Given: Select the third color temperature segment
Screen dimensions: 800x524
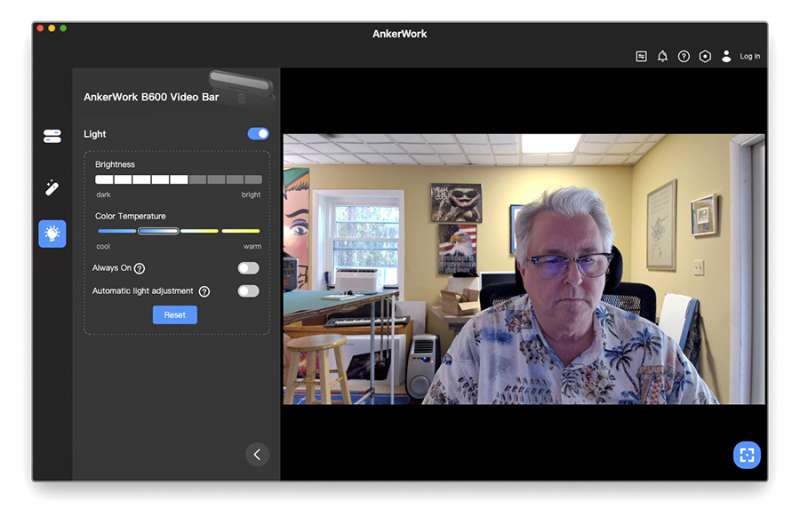Looking at the screenshot, I should tap(199, 231).
